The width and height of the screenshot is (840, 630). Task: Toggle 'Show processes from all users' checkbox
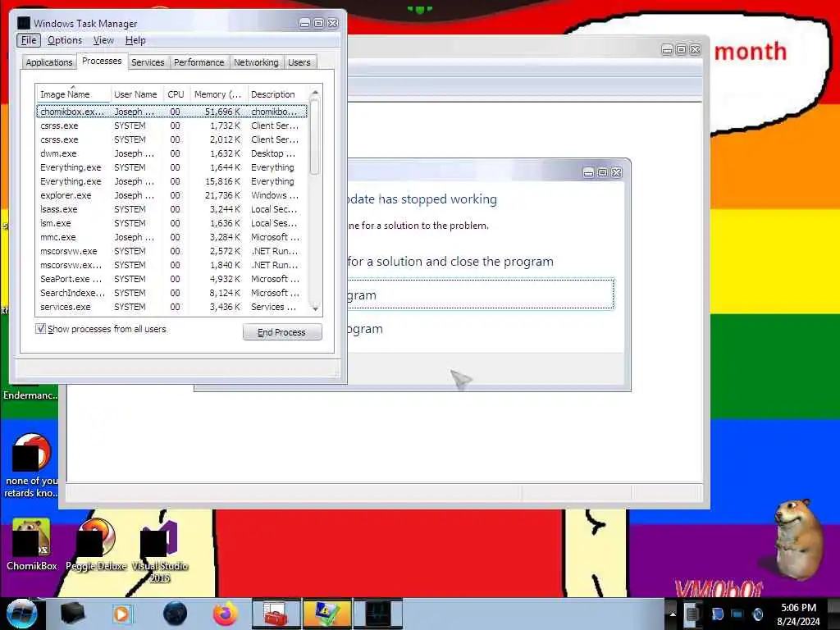40,328
